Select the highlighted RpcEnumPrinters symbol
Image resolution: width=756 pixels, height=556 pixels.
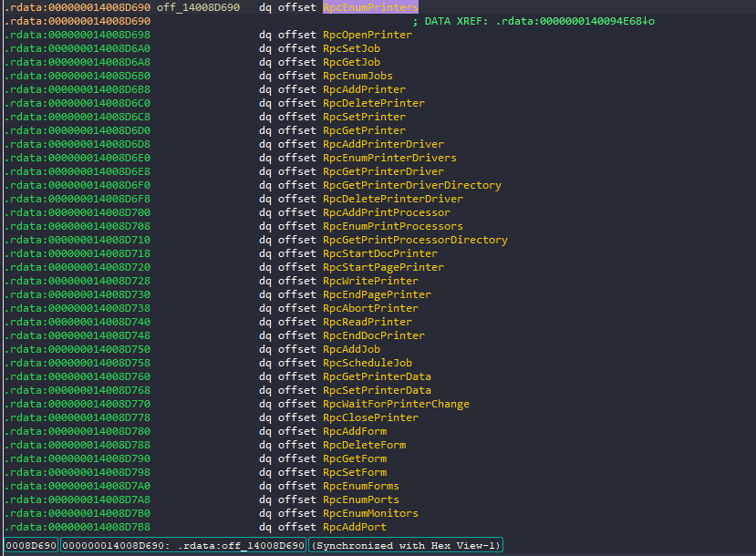pyautogui.click(x=370, y=7)
